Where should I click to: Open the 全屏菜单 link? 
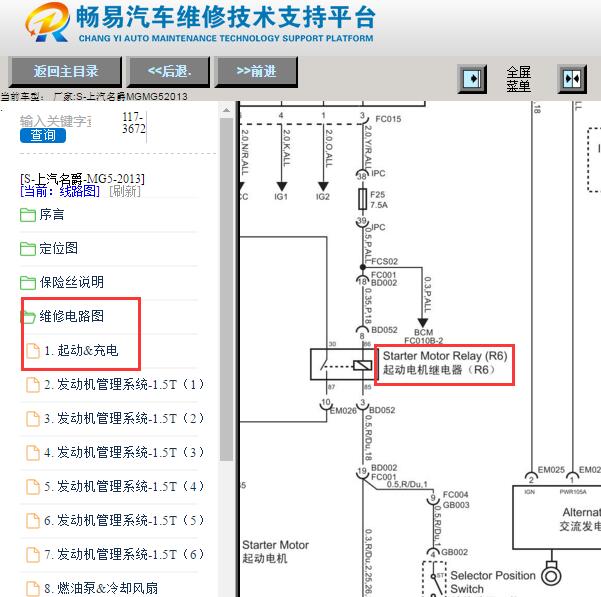click(518, 79)
